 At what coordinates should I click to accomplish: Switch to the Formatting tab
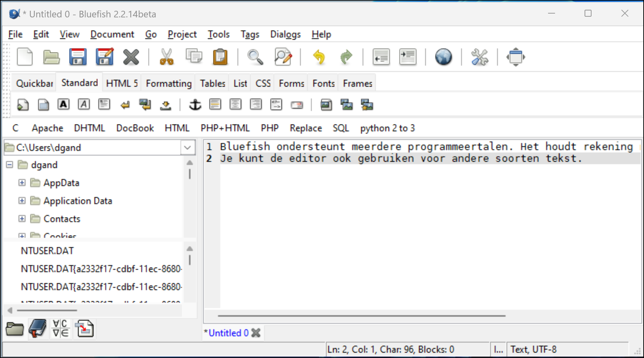point(169,83)
